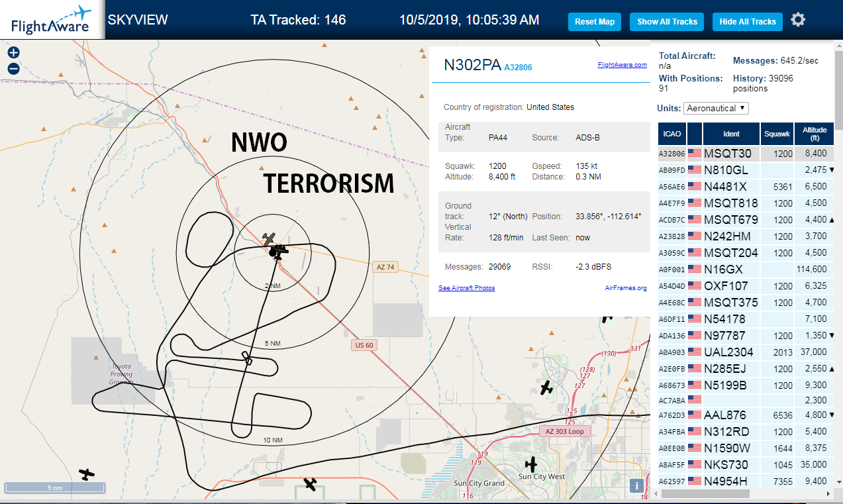Click the US flag in N810GL row

tap(695, 170)
